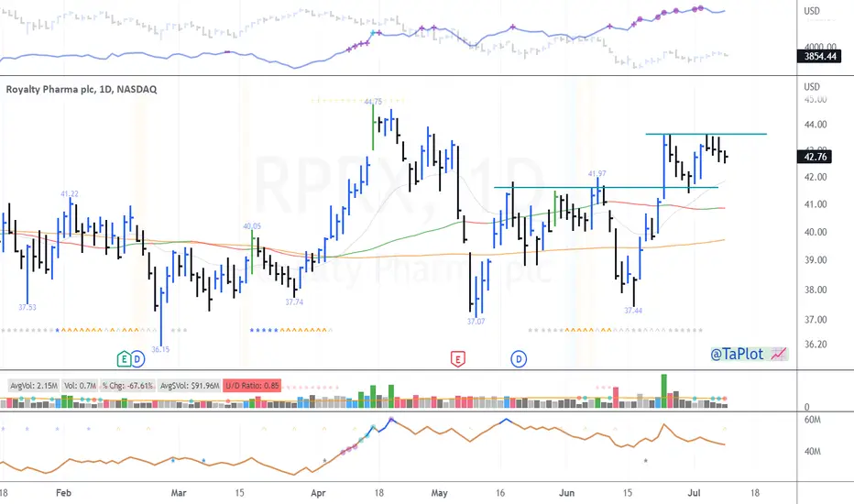Click the 42.76 current price label
This screenshot has width=854, height=504.
815,157
